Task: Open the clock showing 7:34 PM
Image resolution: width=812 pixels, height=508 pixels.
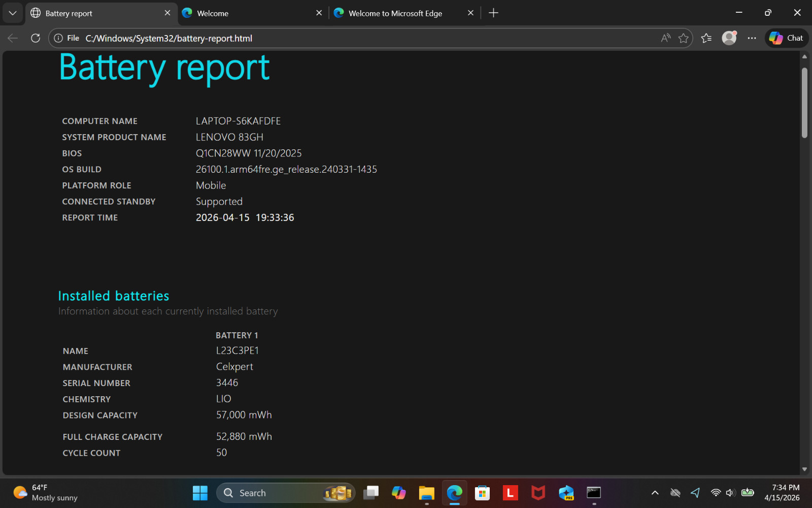Action: pyautogui.click(x=782, y=493)
